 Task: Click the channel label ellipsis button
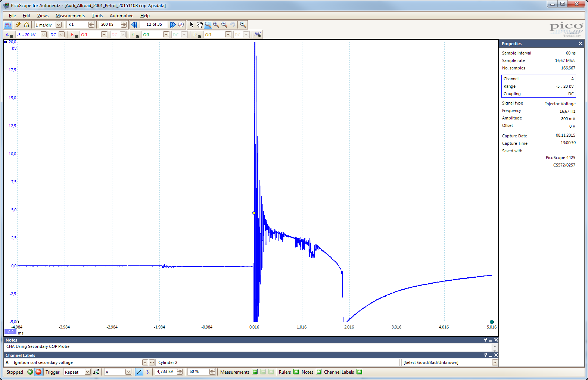(x=152, y=362)
